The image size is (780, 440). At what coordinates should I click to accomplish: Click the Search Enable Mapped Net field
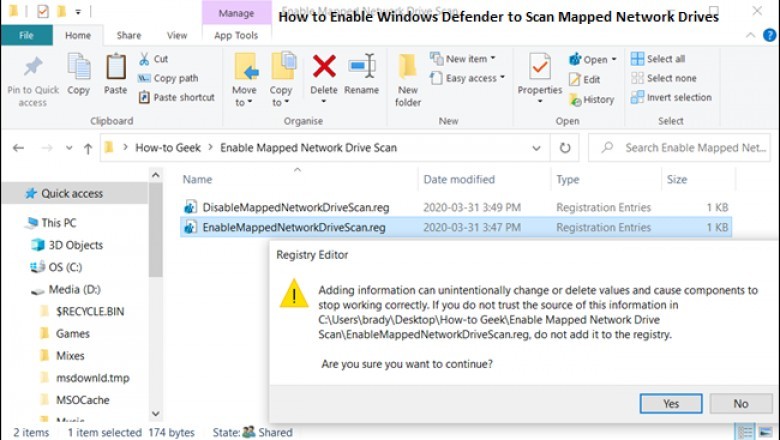(x=680, y=148)
